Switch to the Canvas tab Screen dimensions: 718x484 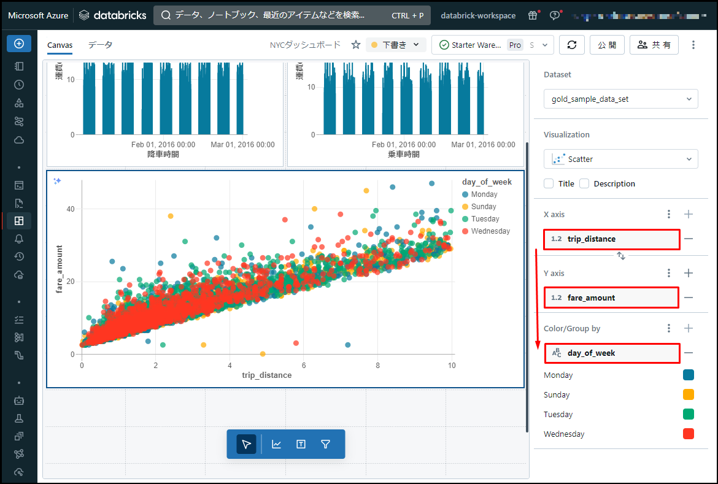[x=60, y=45]
